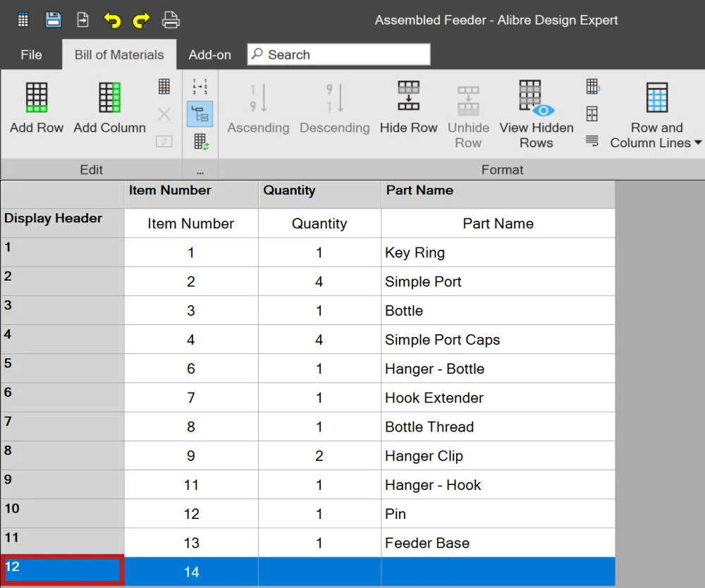Toggle View Hidden Rows
The image size is (705, 588).
(x=537, y=115)
